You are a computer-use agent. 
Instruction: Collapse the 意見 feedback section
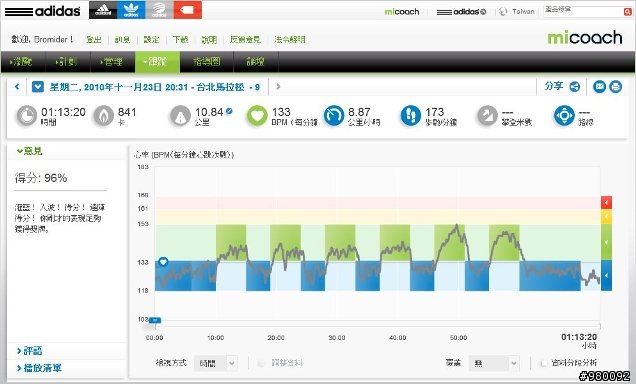(x=30, y=151)
